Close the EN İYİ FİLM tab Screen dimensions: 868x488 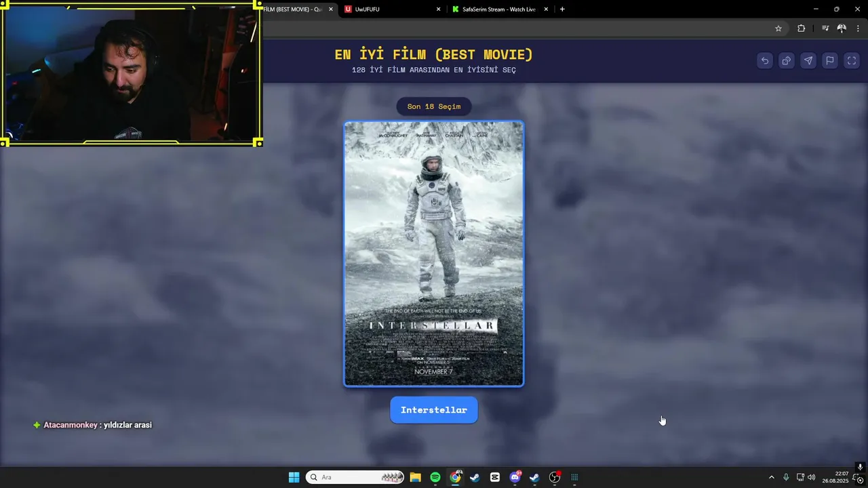(331, 9)
